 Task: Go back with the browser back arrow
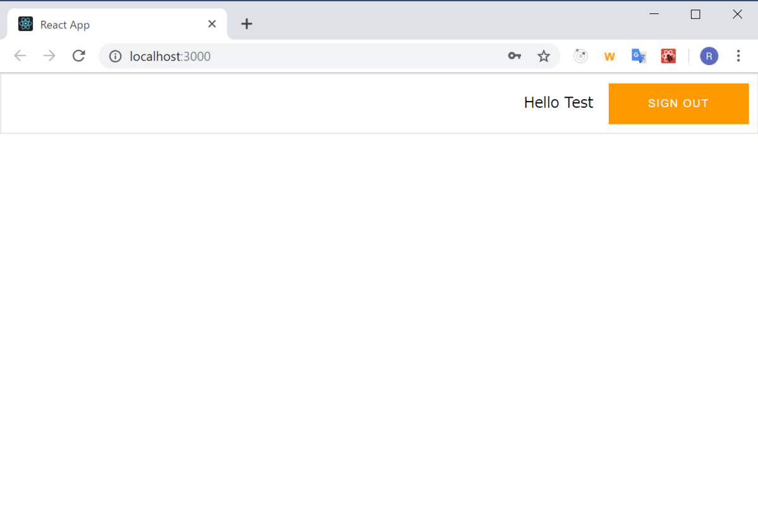(20, 56)
